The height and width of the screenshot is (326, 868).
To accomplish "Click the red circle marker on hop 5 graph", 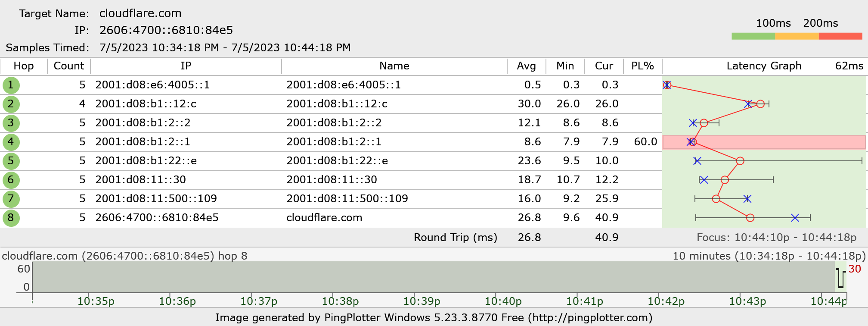I will tap(740, 161).
